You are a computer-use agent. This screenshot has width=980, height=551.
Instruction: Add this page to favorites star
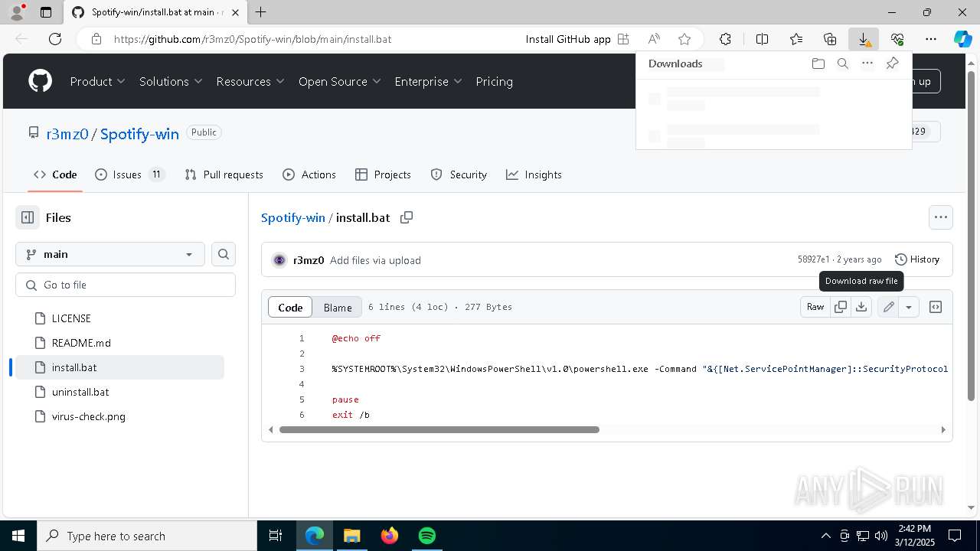point(684,39)
